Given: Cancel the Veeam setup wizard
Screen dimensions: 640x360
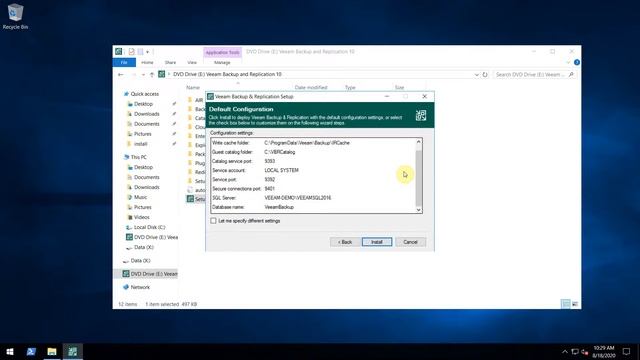Looking at the screenshot, I should pos(410,242).
